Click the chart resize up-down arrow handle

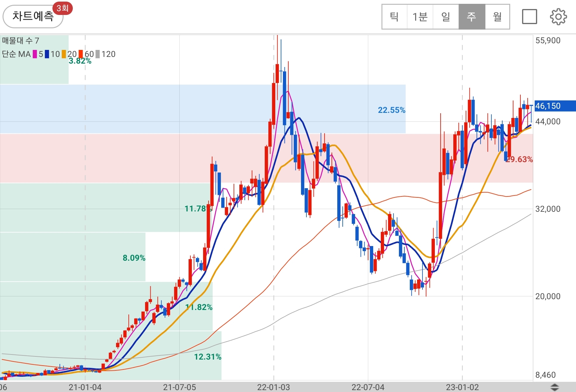point(555,387)
